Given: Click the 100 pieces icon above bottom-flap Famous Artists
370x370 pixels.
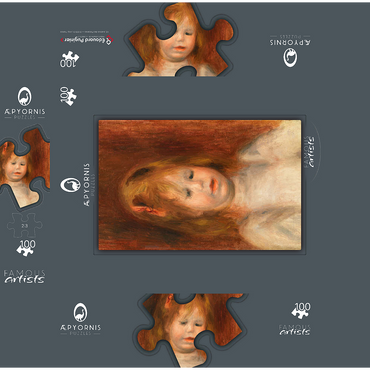Looking at the screenshot, I should [301, 311].
